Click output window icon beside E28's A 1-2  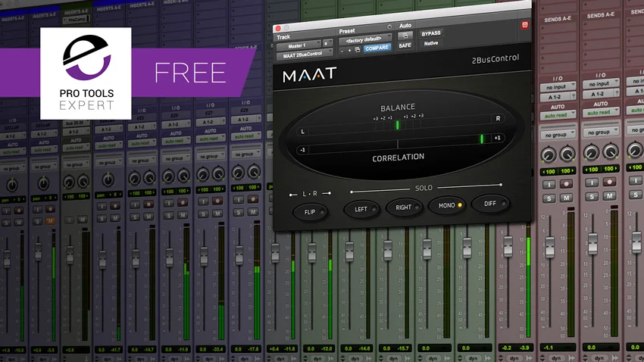click(259, 119)
